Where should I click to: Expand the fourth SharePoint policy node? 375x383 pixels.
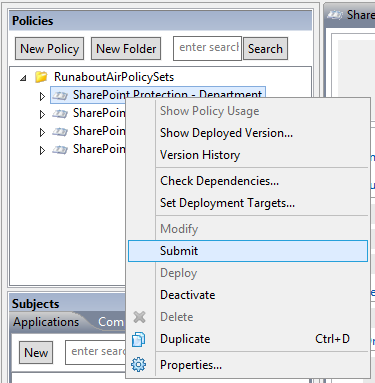[42, 150]
